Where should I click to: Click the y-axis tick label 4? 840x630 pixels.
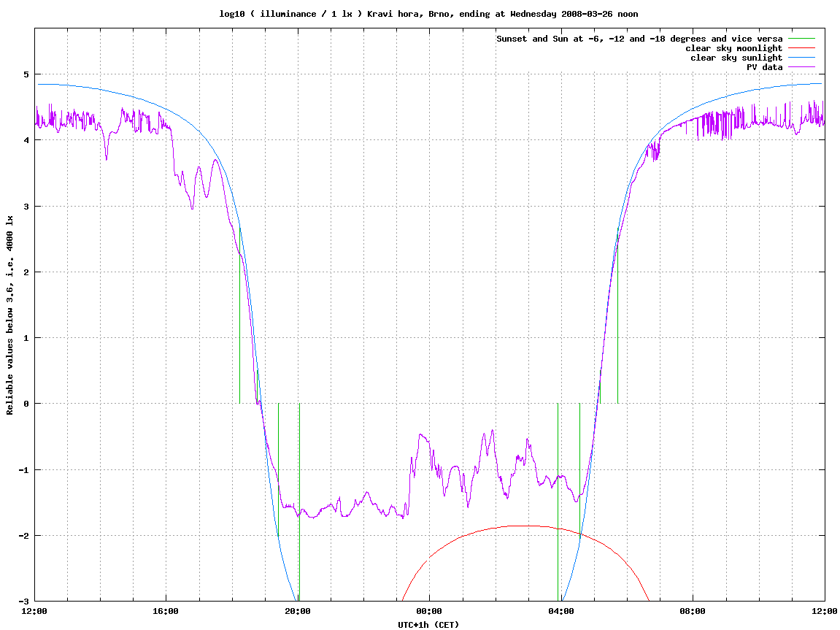[26, 140]
